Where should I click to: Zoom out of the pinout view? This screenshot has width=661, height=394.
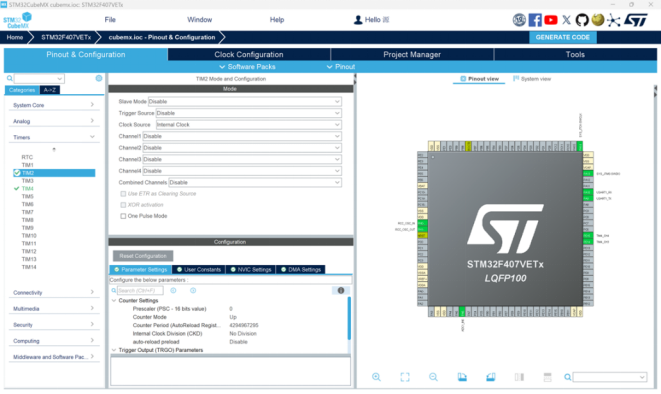click(x=433, y=377)
